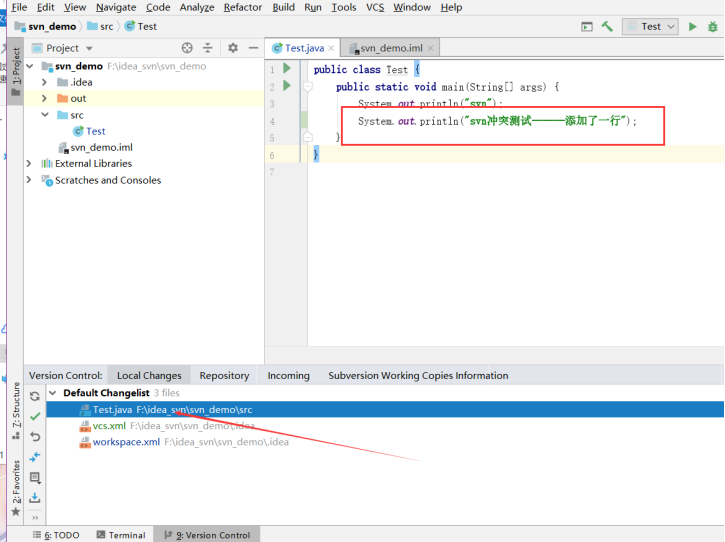Open Subversion Working Copies Information tab
Image resolution: width=725 pixels, height=542 pixels.
[x=418, y=376]
